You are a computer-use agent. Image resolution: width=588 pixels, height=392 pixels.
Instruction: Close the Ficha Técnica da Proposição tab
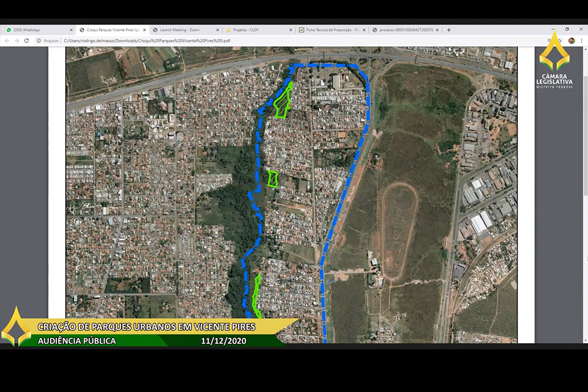(364, 29)
